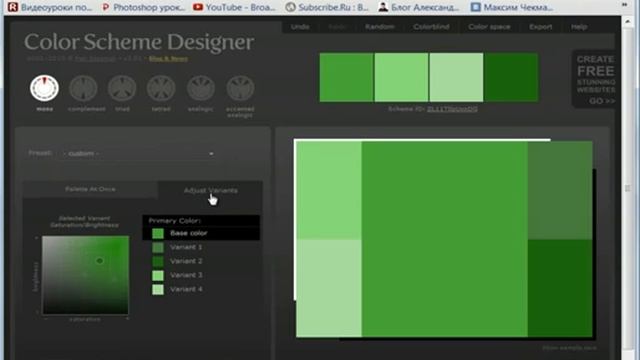Viewport: 640px width, 360px height.
Task: Open the Видеоуроки по... bookmark
Action: click(51, 7)
